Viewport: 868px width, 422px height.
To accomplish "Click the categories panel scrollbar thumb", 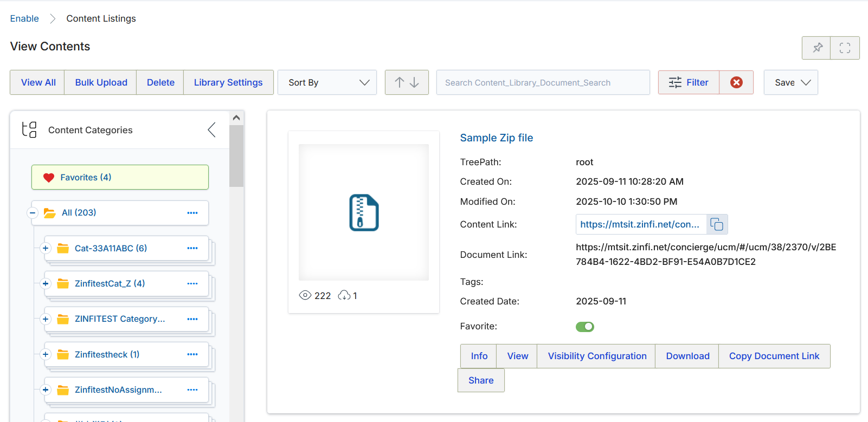I will click(236, 156).
